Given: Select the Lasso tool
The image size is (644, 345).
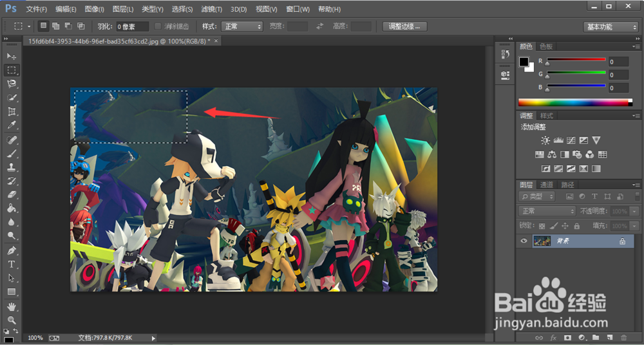Looking at the screenshot, I should point(12,84).
